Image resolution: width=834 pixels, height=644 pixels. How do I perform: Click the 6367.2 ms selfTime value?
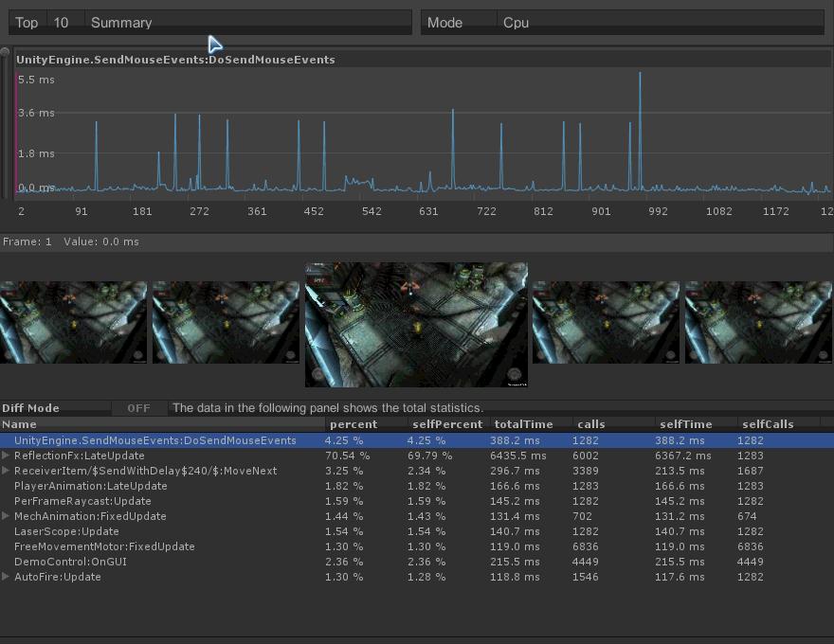click(x=682, y=456)
